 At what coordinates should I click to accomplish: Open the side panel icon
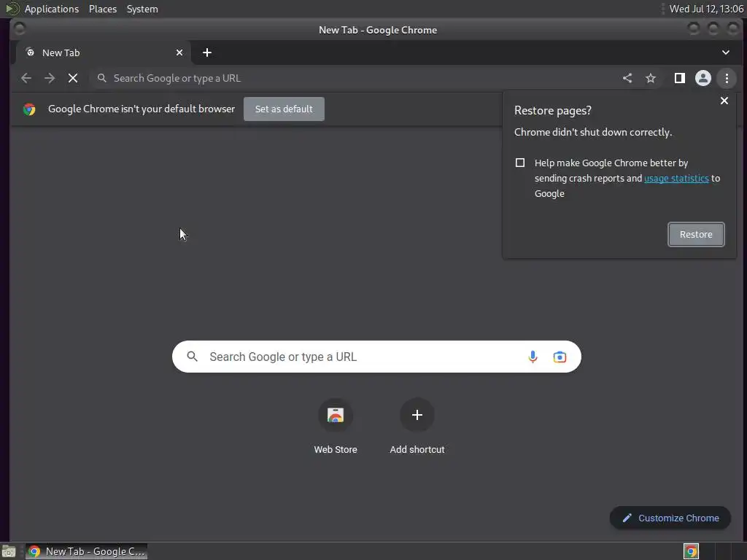[680, 78]
